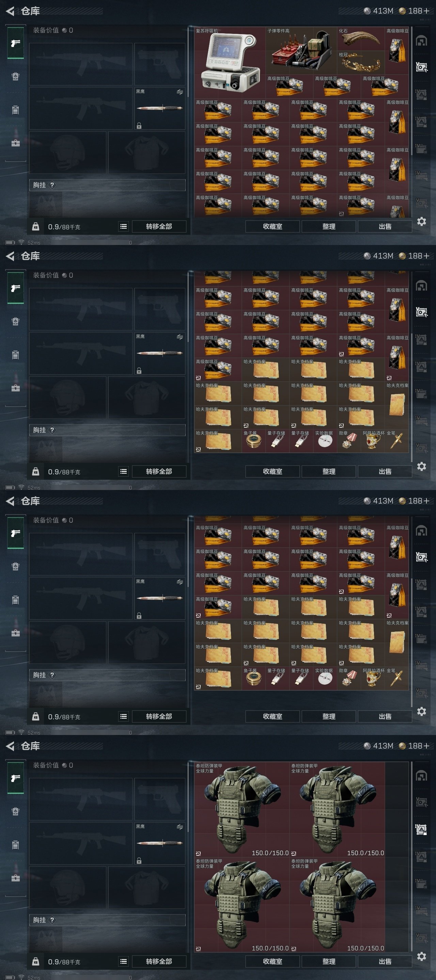This screenshot has height=980, width=436.
Task: Select the 子弹零件 ammo parts box
Action: tap(301, 51)
